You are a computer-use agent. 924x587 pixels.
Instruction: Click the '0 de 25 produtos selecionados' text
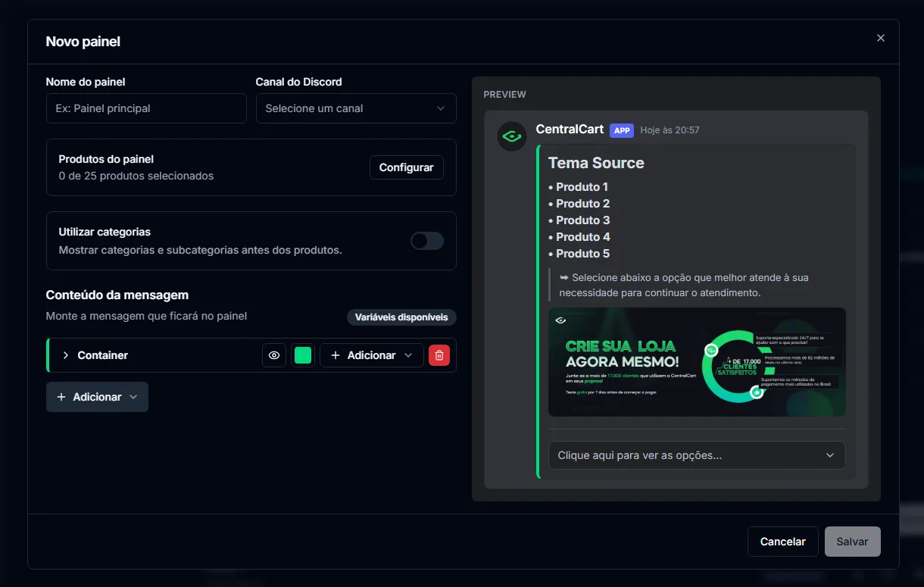pyautogui.click(x=136, y=176)
